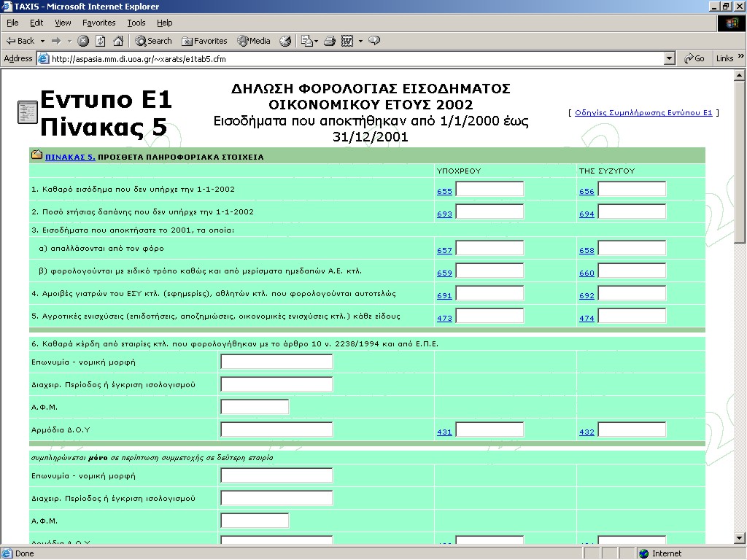The height and width of the screenshot is (560, 747).
Task: Open the View menu
Action: [x=63, y=23]
